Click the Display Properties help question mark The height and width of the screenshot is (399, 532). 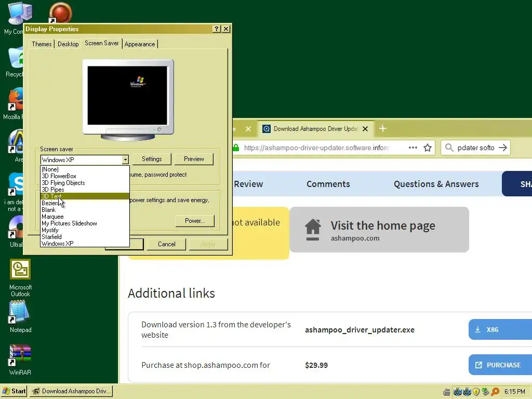tap(217, 29)
